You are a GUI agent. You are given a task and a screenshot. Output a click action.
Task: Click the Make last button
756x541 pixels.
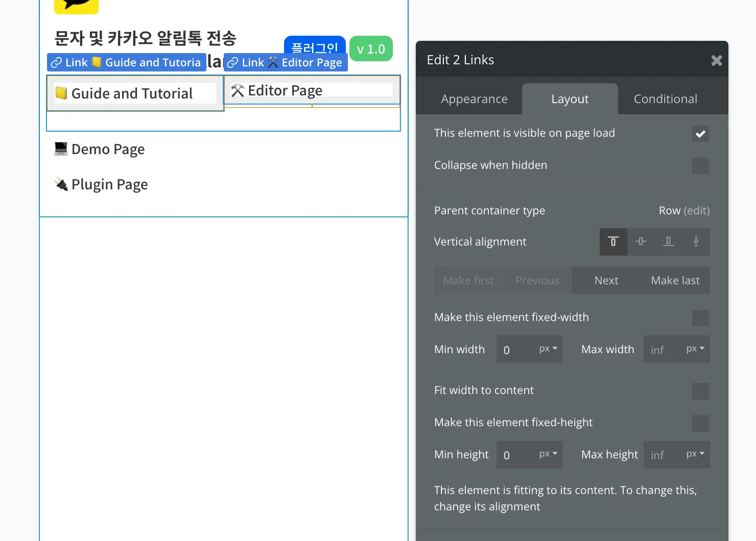[675, 280]
